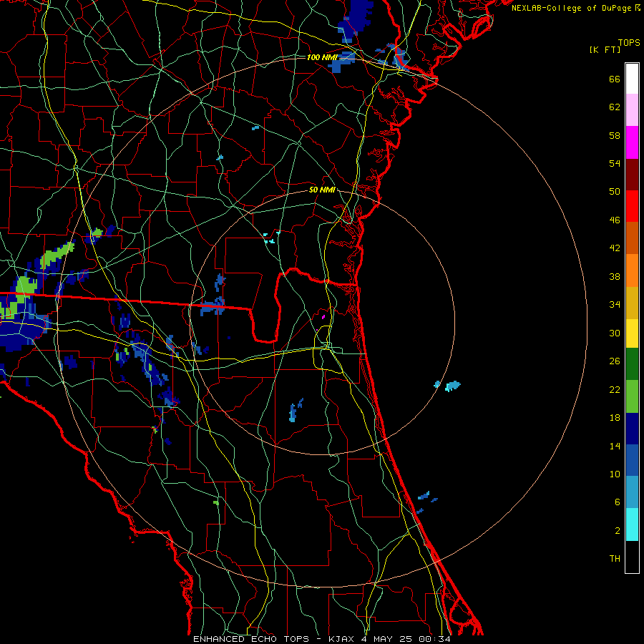Click the "66" legend value
644x644 pixels.
click(x=615, y=79)
